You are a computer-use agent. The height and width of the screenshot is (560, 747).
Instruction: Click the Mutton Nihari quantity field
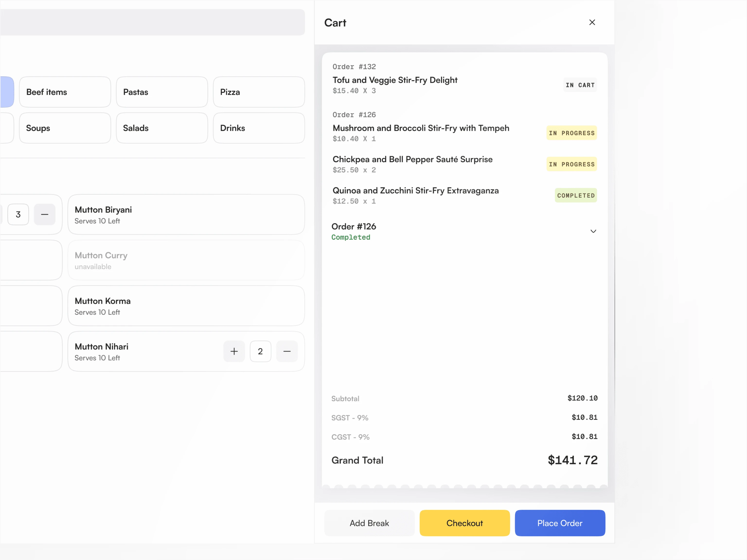coord(260,351)
